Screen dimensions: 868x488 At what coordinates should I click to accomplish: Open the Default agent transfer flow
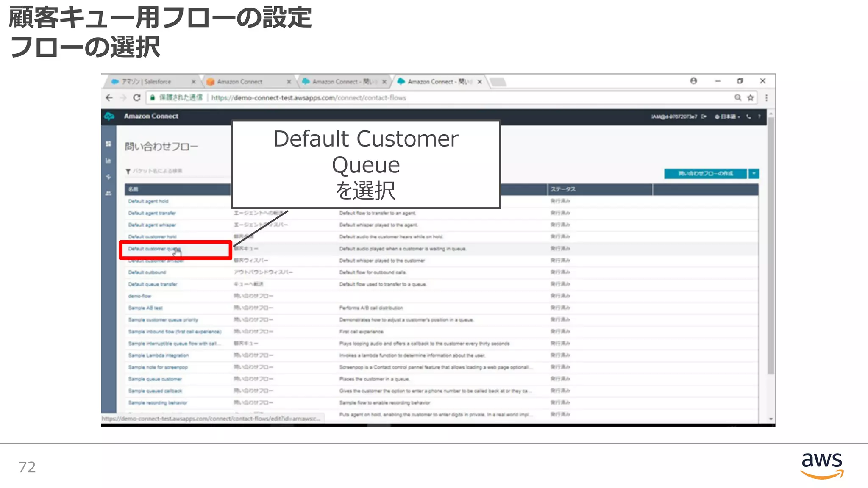152,213
